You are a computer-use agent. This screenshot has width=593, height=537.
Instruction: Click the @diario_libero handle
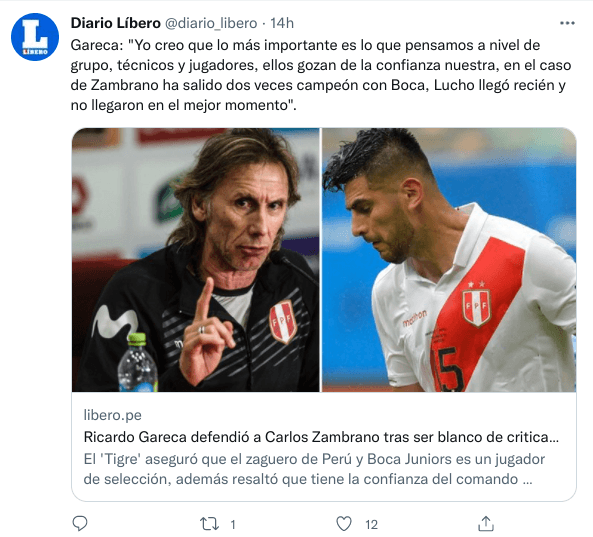pos(211,23)
